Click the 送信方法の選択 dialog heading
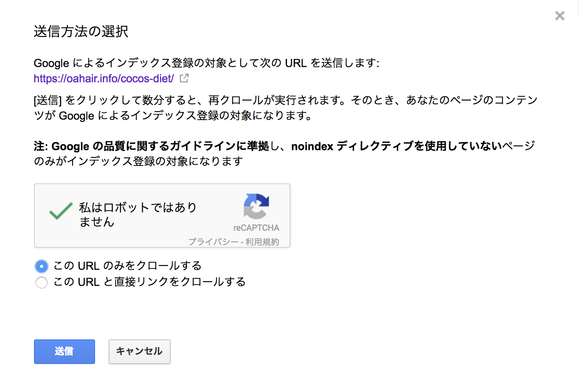Screen dimensions: 579x392 [x=81, y=31]
